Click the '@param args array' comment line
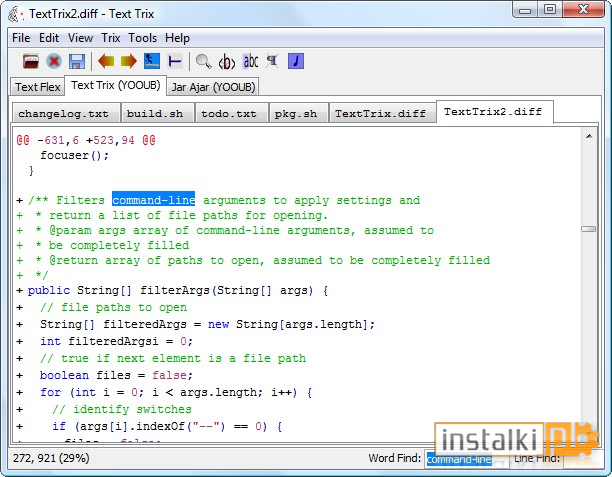This screenshot has width=612, height=477. point(235,230)
